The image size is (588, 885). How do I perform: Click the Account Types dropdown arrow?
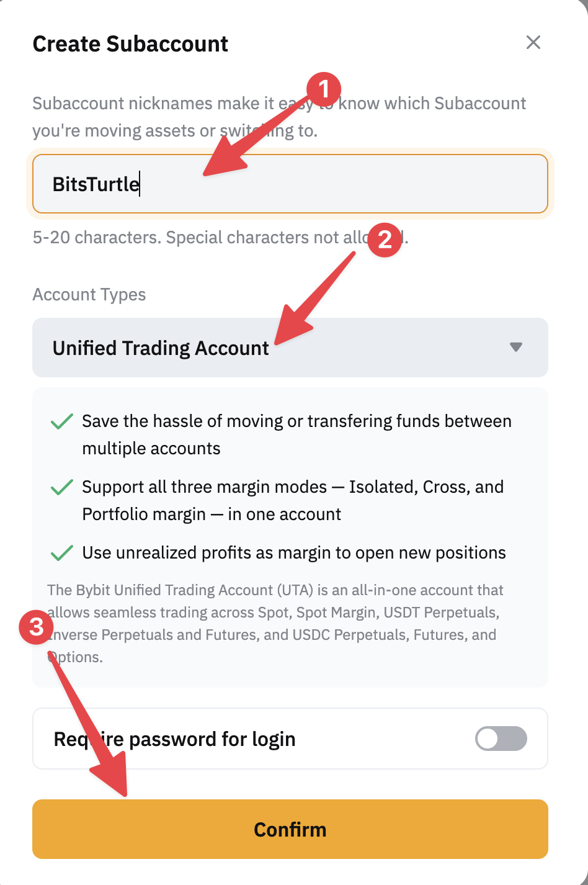pyautogui.click(x=515, y=348)
